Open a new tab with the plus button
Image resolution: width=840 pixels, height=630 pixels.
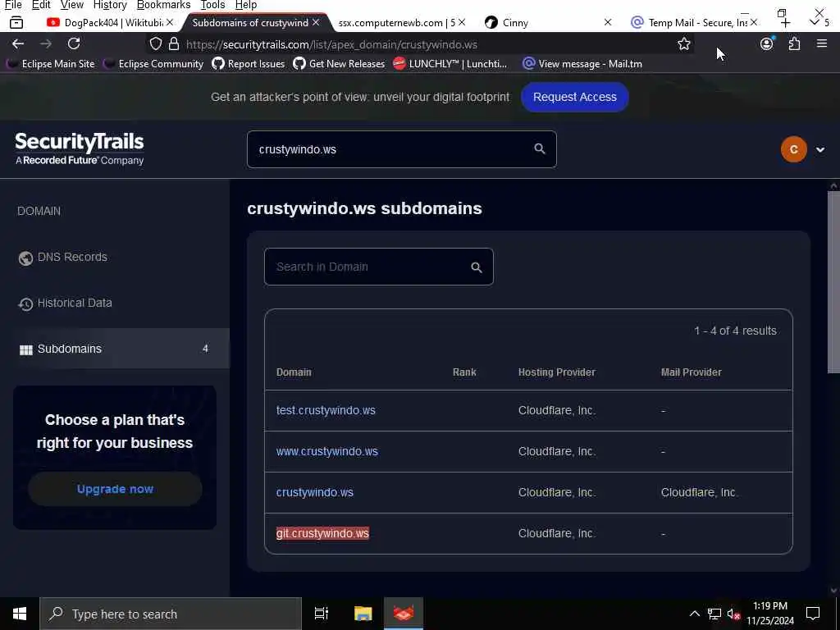[x=785, y=22]
